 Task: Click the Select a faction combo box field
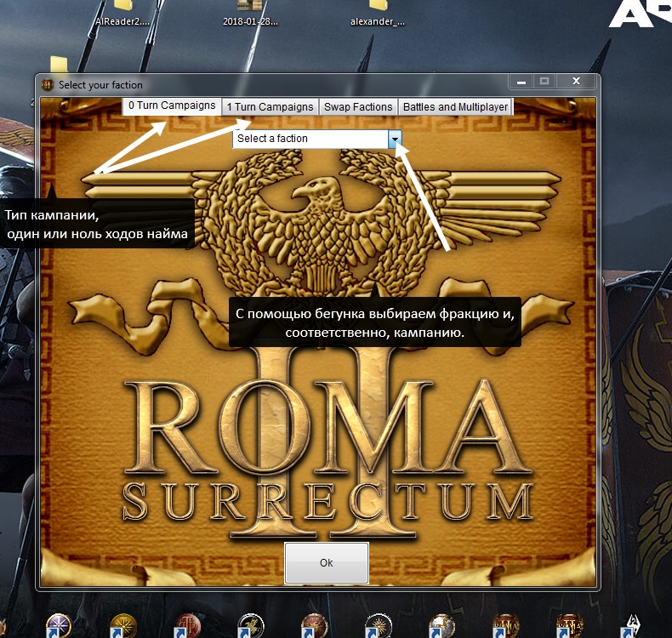(x=316, y=139)
